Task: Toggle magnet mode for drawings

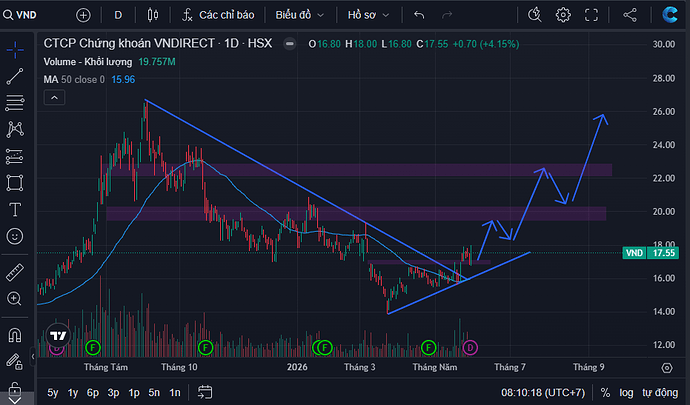Action: click(15, 335)
